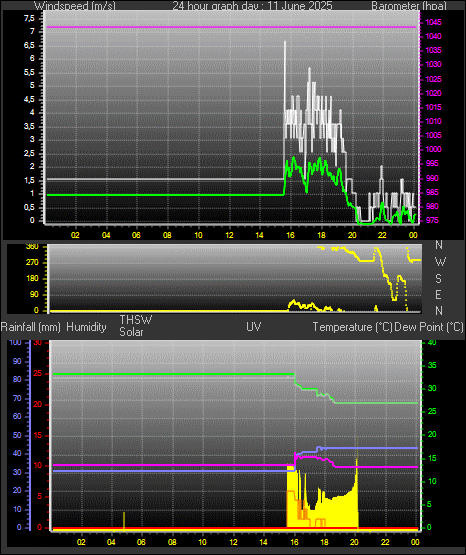Click the Solar label
Viewport: 466px width, 555px height.
click(x=131, y=332)
